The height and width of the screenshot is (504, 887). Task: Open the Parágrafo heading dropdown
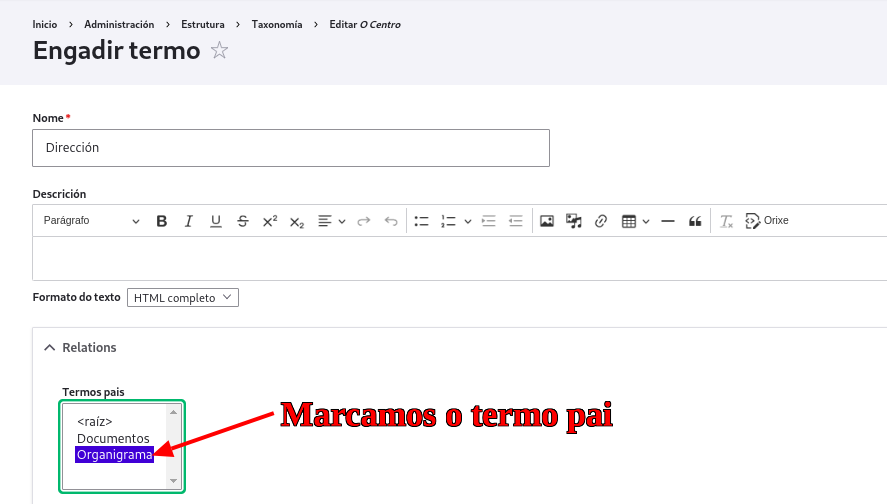[x=92, y=221]
